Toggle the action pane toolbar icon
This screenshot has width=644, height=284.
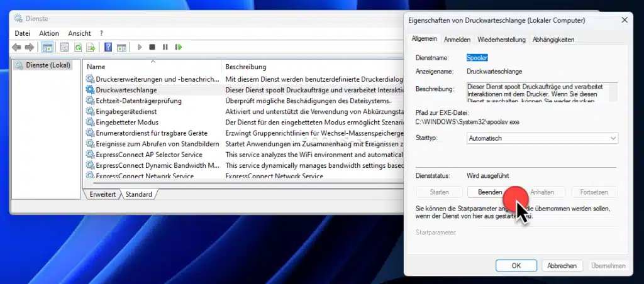121,48
